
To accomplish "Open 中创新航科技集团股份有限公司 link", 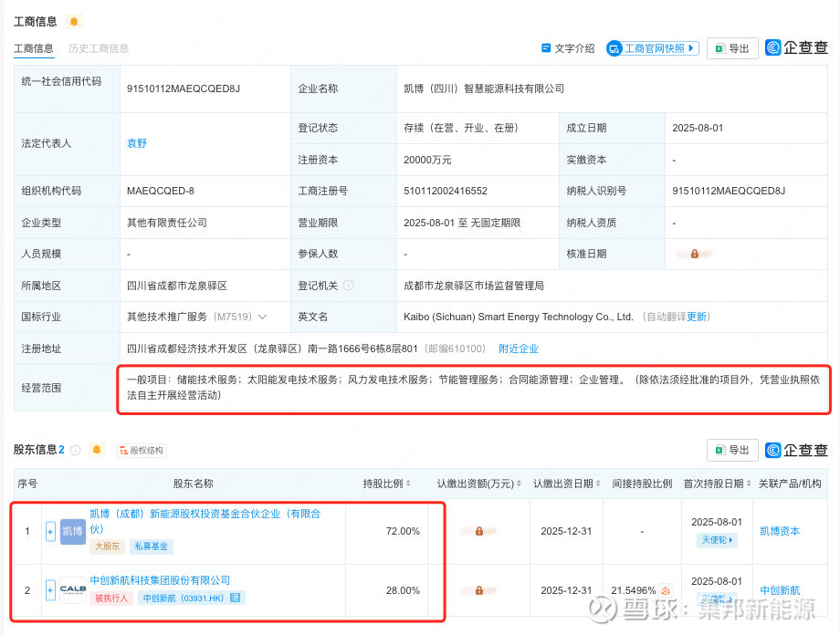I will point(160,580).
